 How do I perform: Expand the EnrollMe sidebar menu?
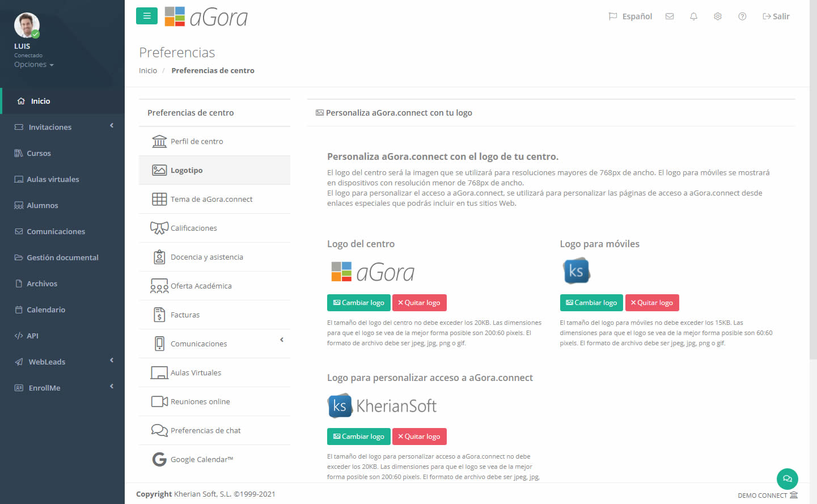62,388
